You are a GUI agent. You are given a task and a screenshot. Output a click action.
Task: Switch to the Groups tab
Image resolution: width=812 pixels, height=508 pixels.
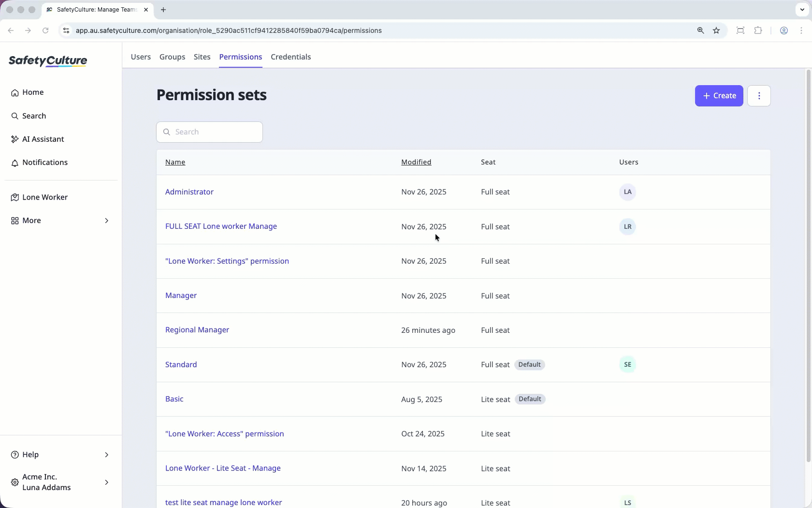tap(172, 57)
